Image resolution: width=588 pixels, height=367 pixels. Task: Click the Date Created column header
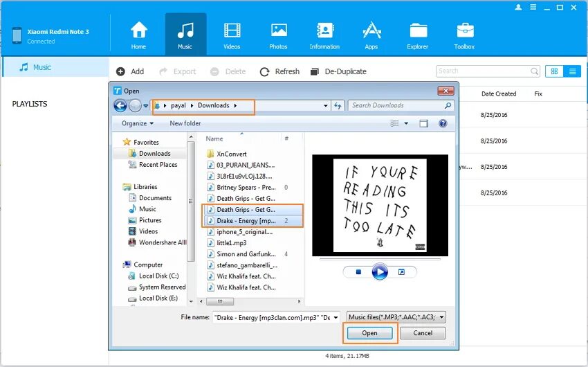click(x=499, y=93)
